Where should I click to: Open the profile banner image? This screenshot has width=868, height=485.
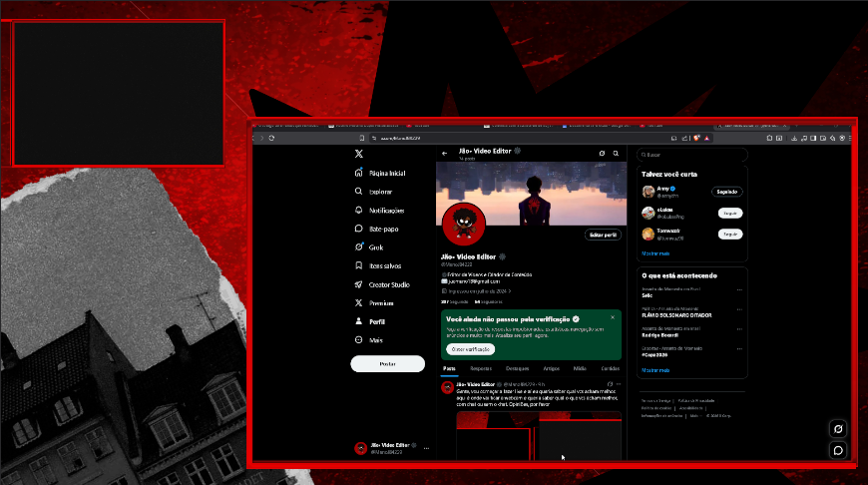(x=532, y=194)
